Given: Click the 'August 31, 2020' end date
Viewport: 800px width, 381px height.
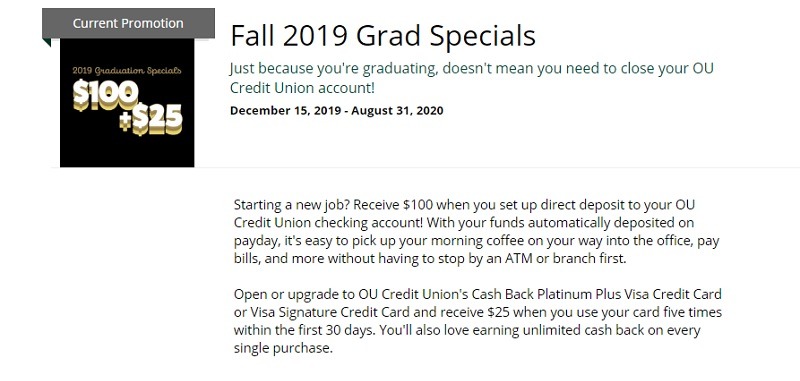Looking at the screenshot, I should tap(397, 110).
